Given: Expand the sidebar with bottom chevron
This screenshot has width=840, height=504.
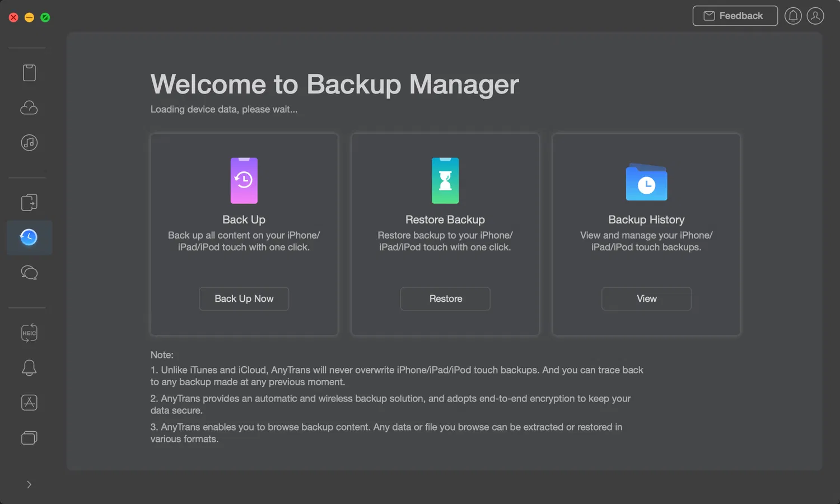Looking at the screenshot, I should pos(29,484).
